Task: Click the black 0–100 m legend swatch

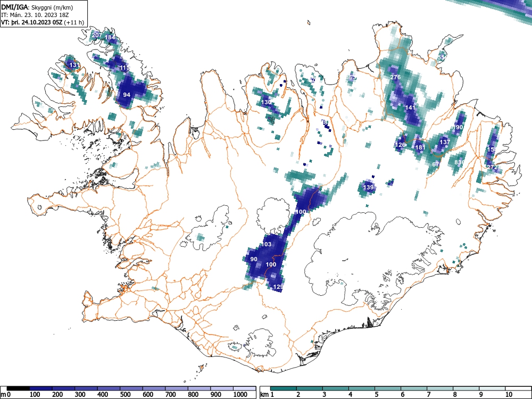Action: (18, 388)
